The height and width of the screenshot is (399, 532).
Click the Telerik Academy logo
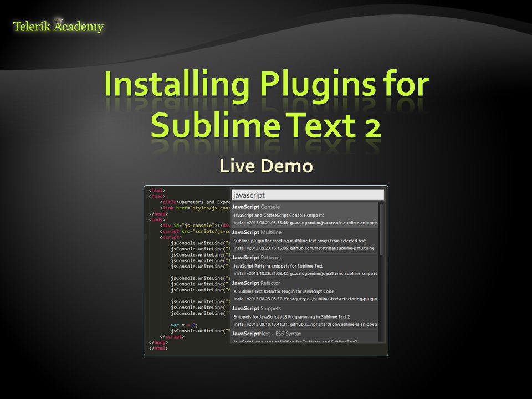(x=58, y=26)
